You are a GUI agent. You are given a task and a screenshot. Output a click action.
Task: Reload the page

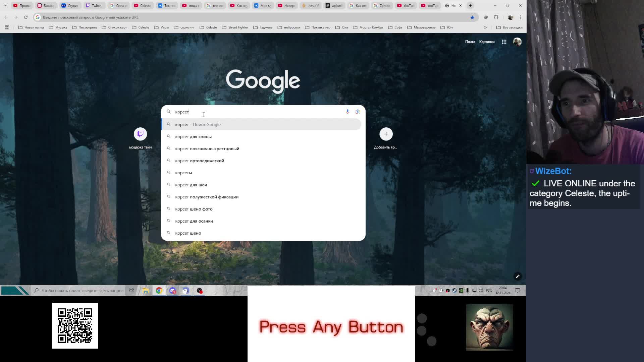(26, 17)
